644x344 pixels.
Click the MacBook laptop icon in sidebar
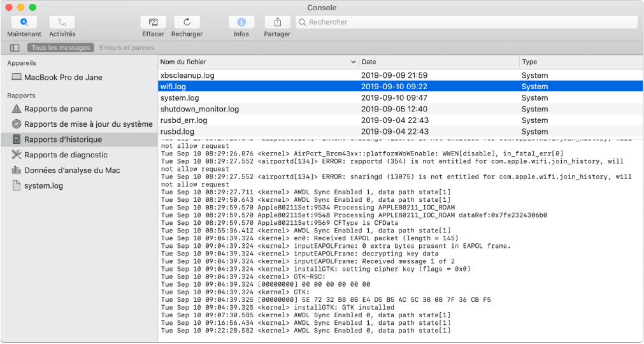click(17, 77)
